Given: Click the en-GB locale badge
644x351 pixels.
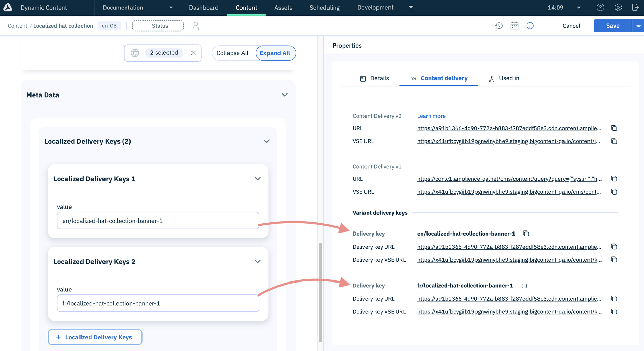Looking at the screenshot, I should click(x=109, y=26).
